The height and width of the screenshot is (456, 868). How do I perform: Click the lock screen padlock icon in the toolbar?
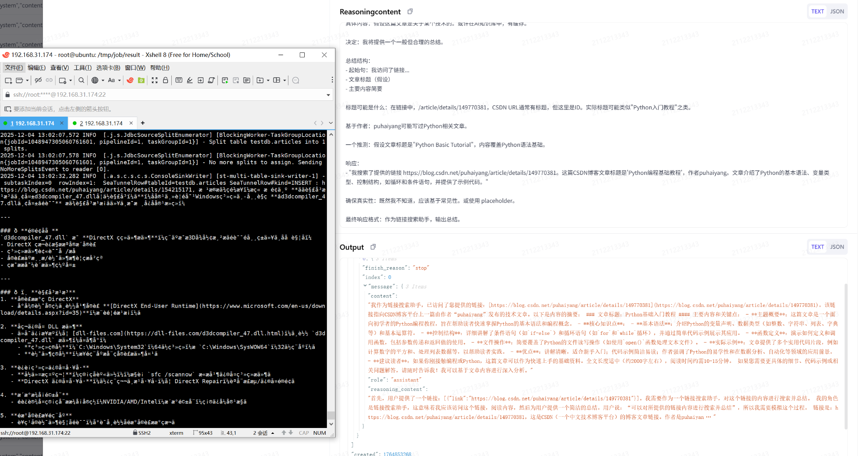tap(165, 80)
